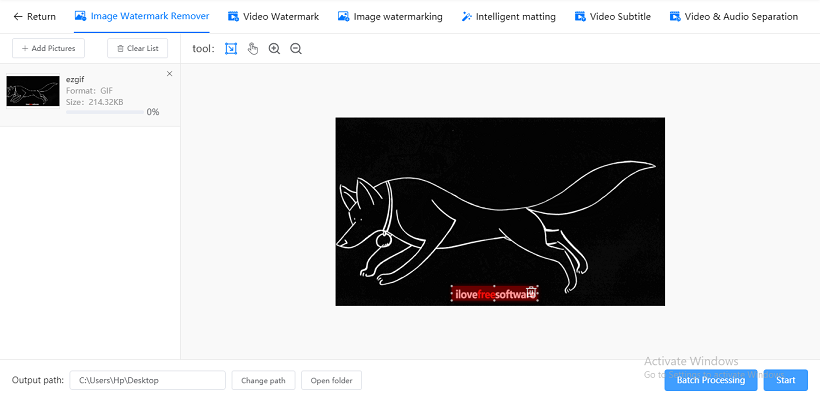The width and height of the screenshot is (820, 400).
Task: Click the Add Pictures button
Action: coord(48,48)
